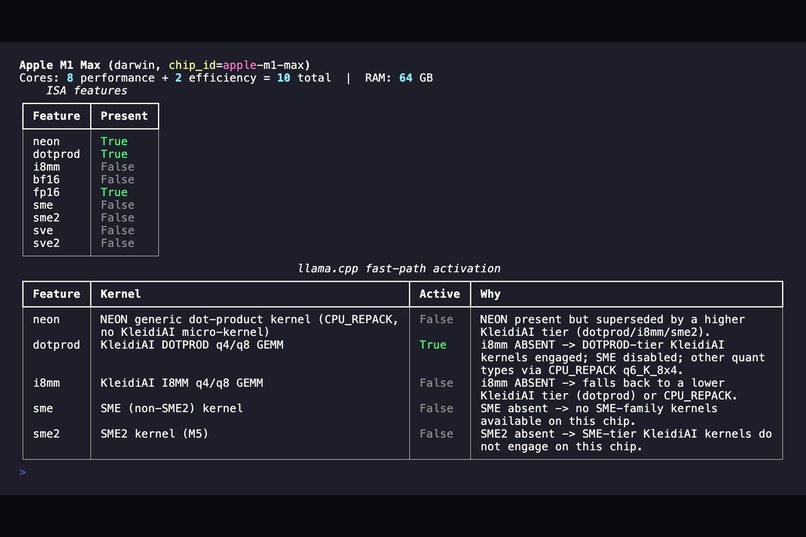Click the 'bf16' feature name
Viewport: 806px width, 537px height.
tap(46, 180)
